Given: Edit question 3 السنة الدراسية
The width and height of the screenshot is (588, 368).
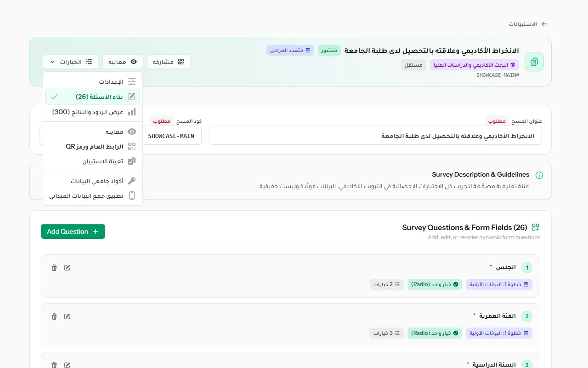Looking at the screenshot, I should pyautogui.click(x=67, y=365).
